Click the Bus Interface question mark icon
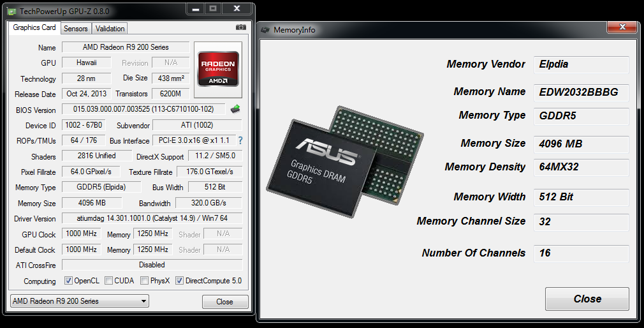644x328 pixels. coord(240,140)
